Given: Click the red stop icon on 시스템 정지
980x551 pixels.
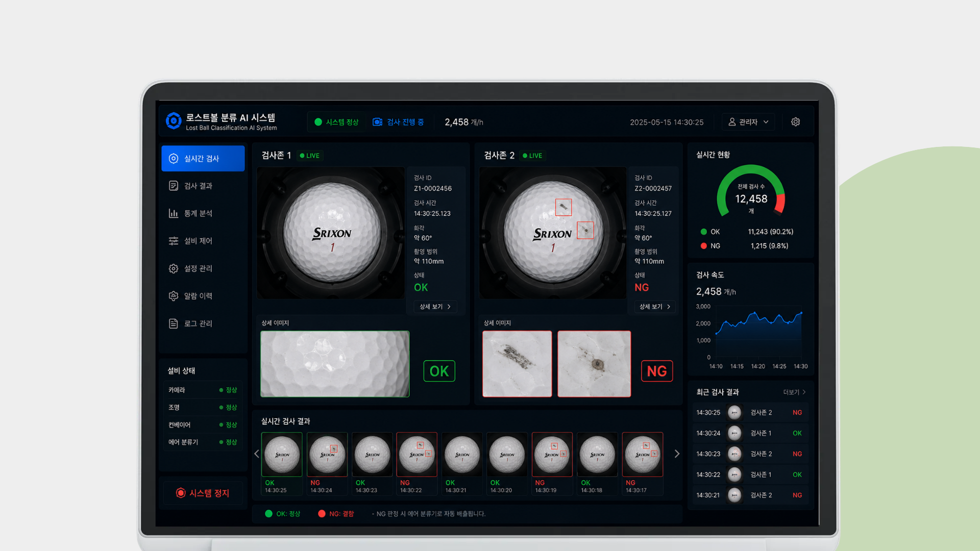Looking at the screenshot, I should point(181,493).
